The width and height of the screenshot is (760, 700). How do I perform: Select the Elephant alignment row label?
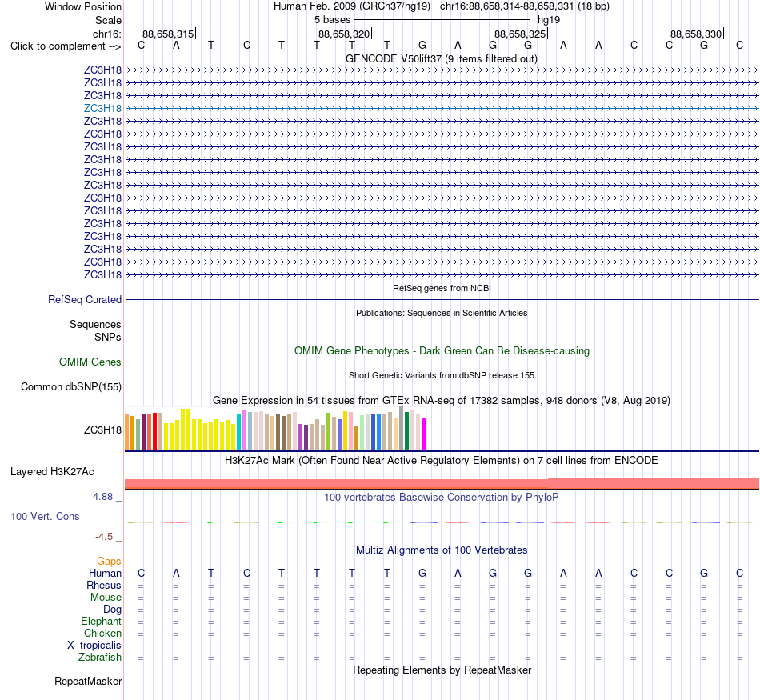101,622
